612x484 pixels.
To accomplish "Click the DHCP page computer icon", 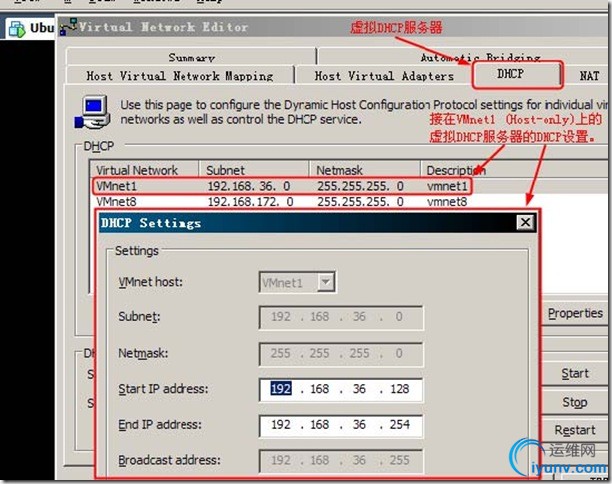I will click(93, 112).
